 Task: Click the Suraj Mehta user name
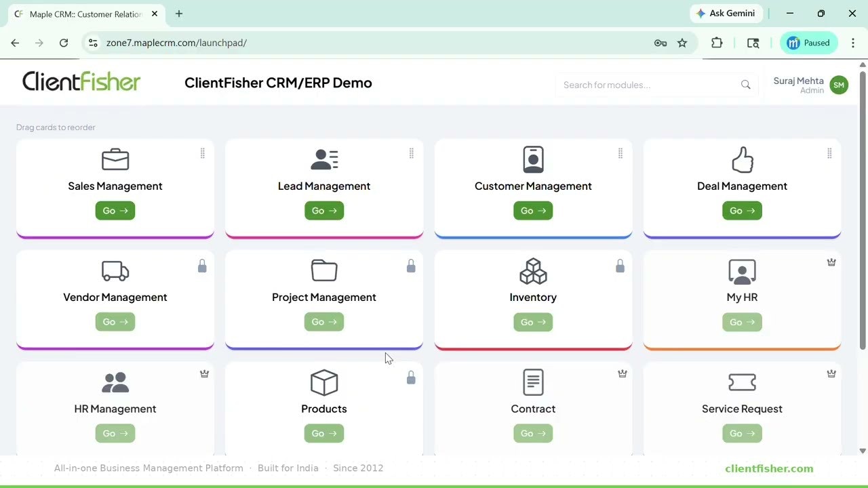click(x=798, y=81)
